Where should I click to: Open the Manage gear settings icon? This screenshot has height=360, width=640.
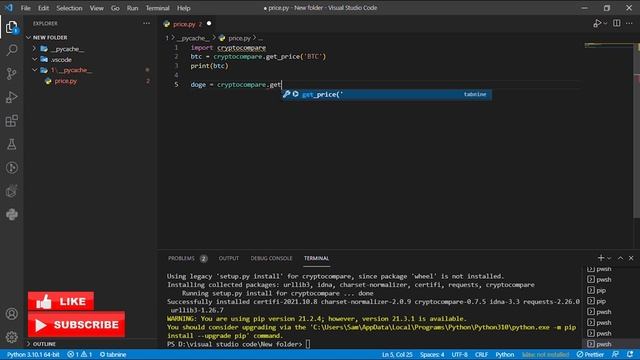(11, 337)
